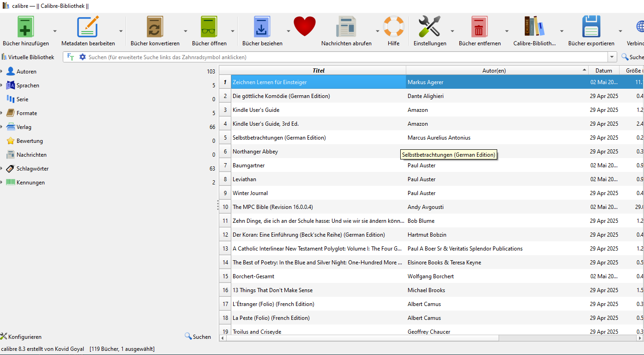Click the Sprachen language icon
This screenshot has height=355, width=644.
click(11, 86)
